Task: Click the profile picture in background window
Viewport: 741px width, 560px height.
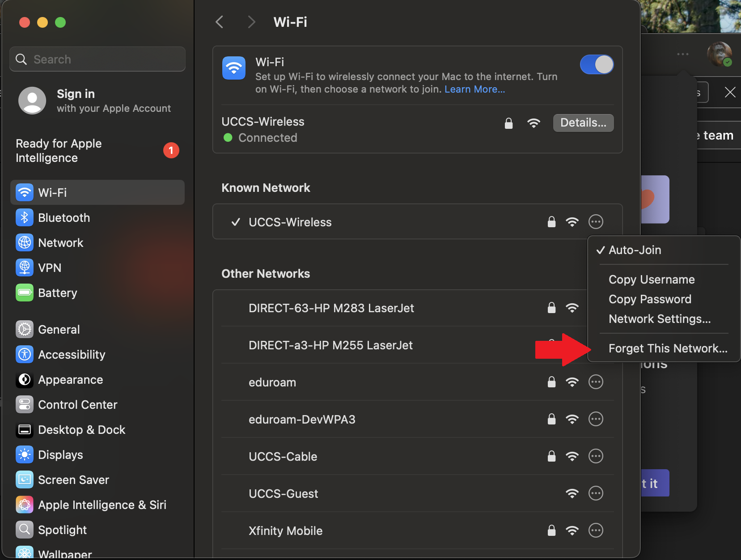Action: tap(719, 54)
